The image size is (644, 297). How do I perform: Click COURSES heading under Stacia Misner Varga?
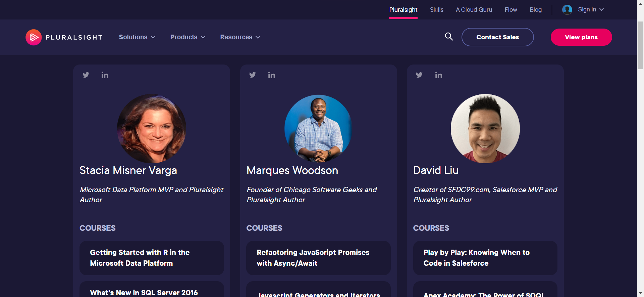[98, 228]
